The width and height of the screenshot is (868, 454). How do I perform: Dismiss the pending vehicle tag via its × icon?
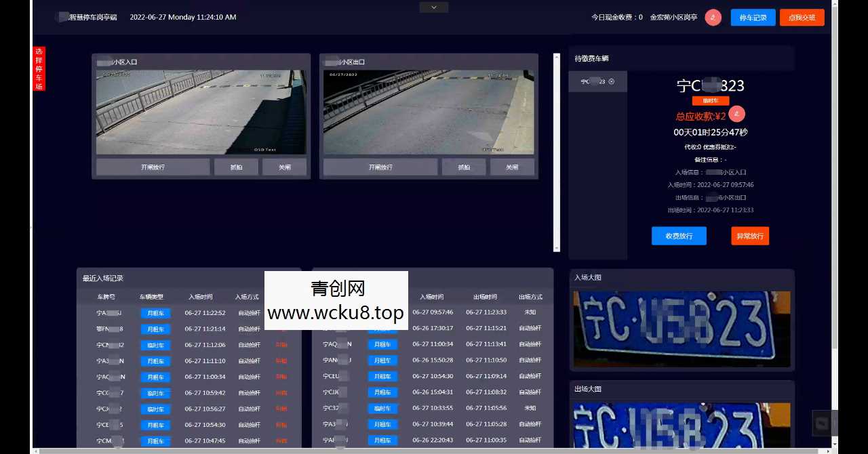click(x=611, y=81)
